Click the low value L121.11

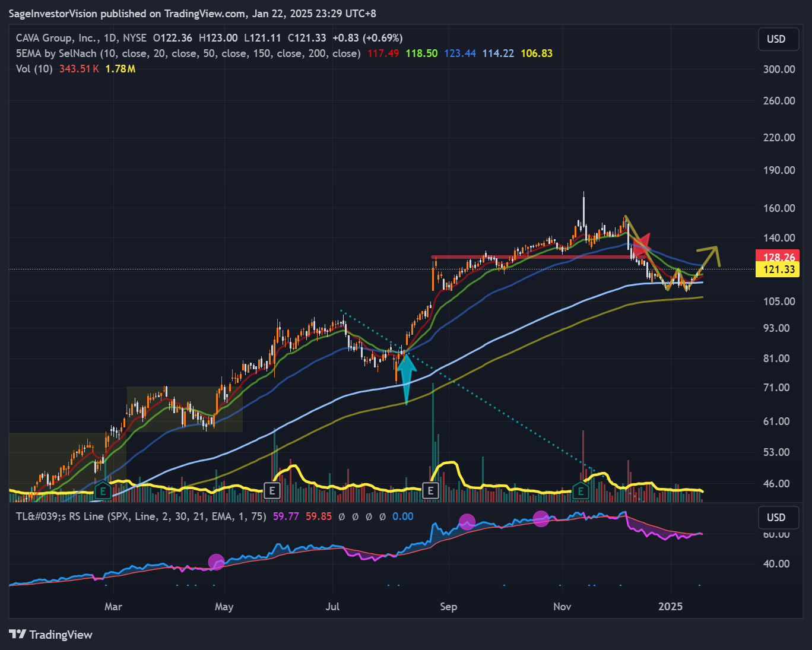(x=262, y=38)
